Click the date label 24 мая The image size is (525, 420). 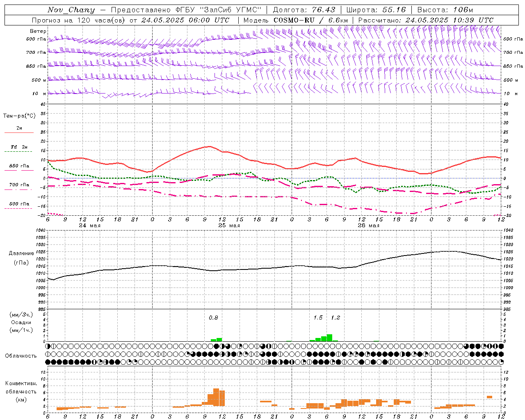pyautogui.click(x=90, y=226)
